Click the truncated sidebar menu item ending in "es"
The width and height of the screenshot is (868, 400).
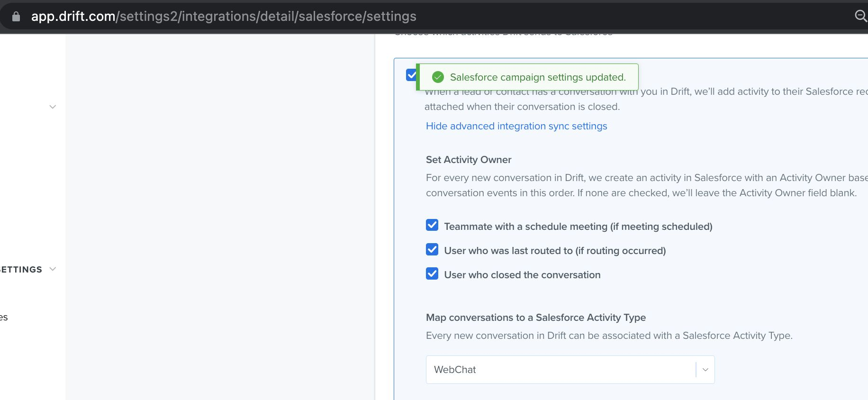(x=4, y=317)
